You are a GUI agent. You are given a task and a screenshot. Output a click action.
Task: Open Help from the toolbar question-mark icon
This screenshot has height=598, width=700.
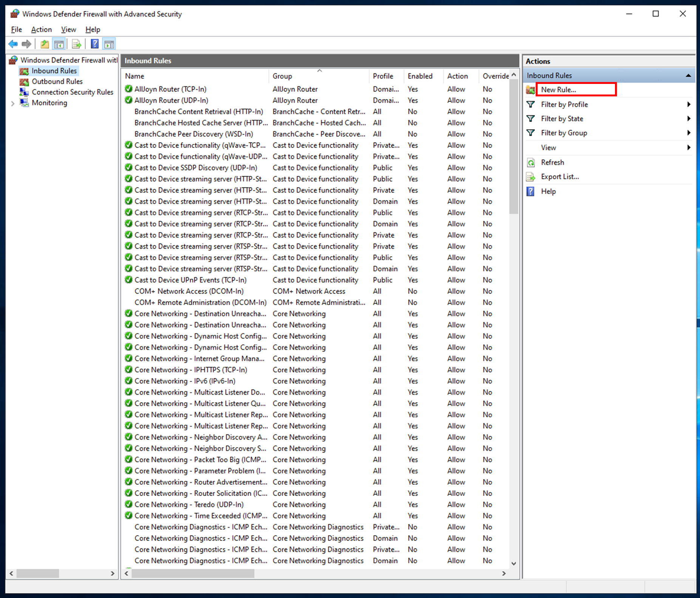(95, 44)
